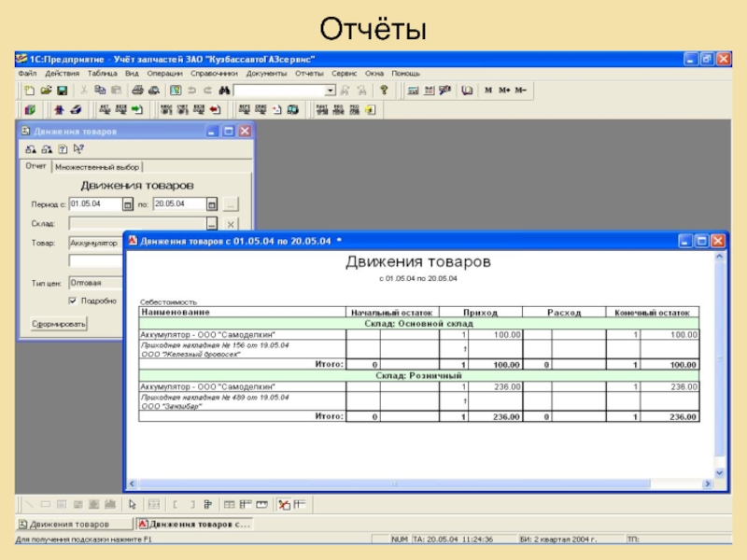Click the Save (floppy disk) toolbar icon
This screenshot has height=560, width=747.
61,91
